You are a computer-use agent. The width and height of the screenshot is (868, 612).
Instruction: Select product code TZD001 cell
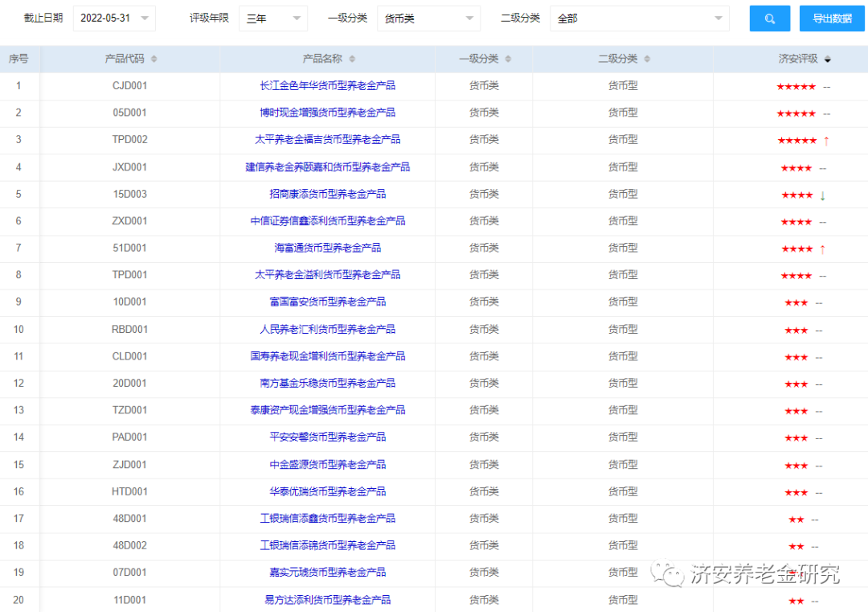pyautogui.click(x=130, y=410)
